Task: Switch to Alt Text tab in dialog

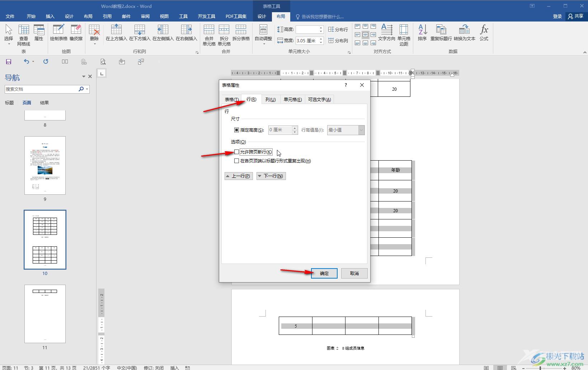Action: pyautogui.click(x=319, y=99)
